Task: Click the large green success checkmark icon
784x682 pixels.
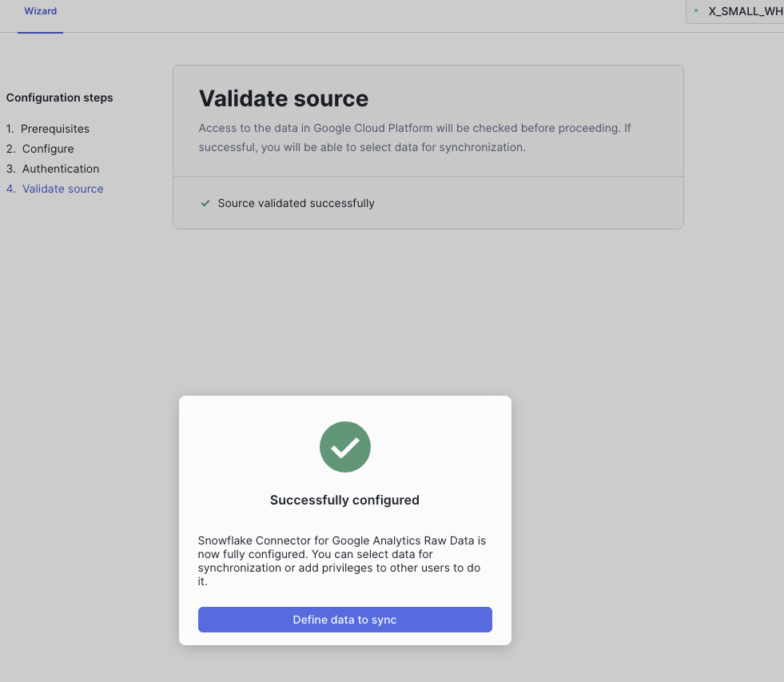Action: [x=344, y=447]
